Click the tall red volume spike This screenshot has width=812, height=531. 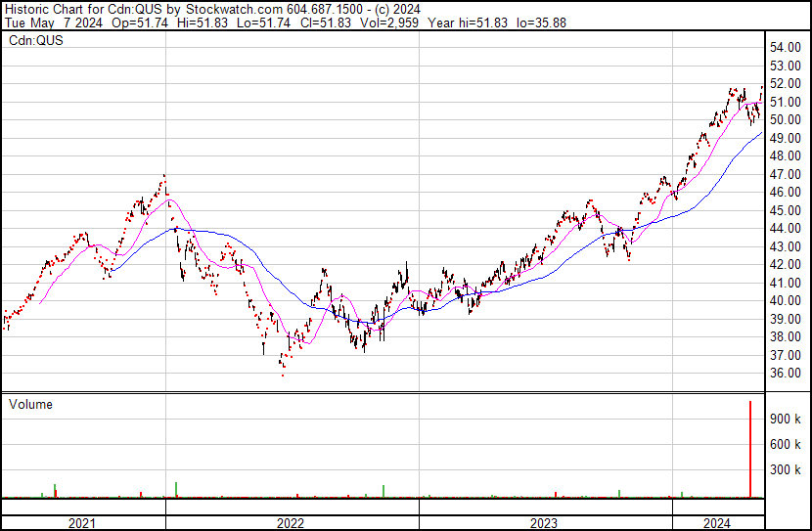[x=750, y=450]
